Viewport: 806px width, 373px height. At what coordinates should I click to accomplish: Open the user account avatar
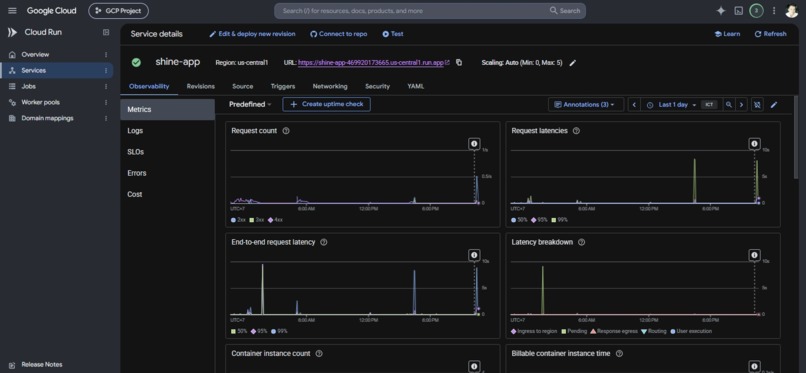pos(792,11)
